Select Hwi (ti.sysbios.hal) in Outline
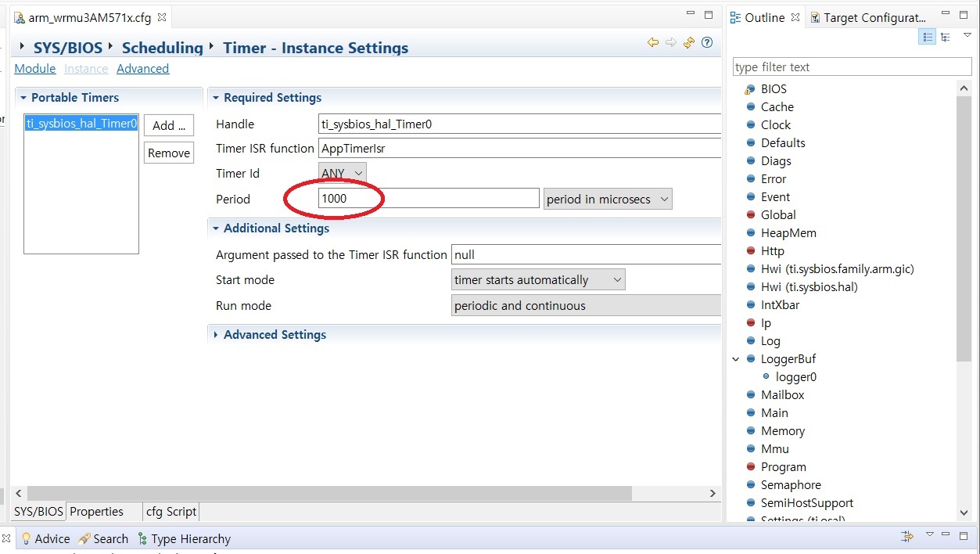 [x=809, y=287]
